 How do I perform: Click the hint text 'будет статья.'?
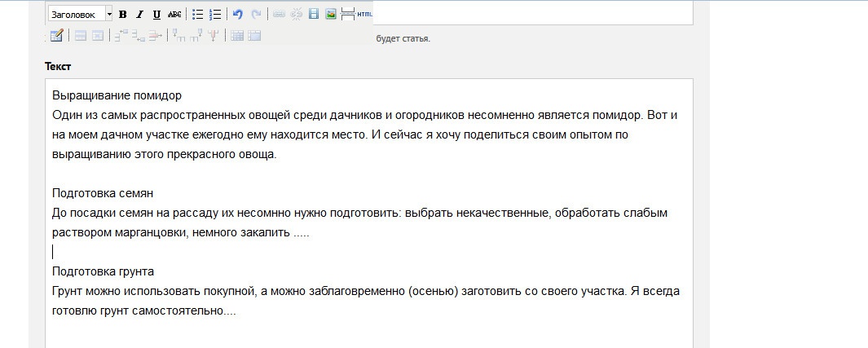403,39
